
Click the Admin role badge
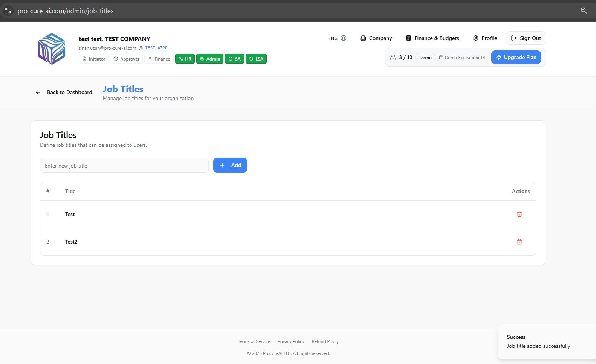pyautogui.click(x=209, y=59)
